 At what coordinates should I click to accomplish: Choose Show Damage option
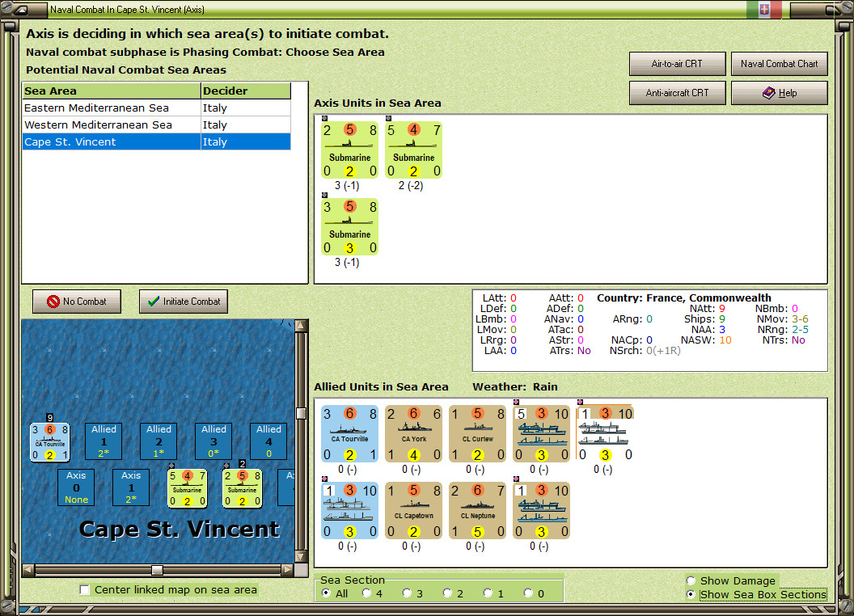click(x=691, y=580)
